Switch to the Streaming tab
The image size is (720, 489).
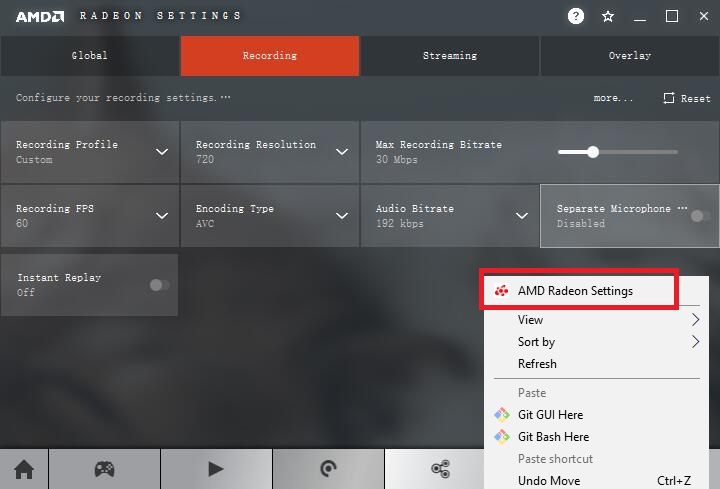click(x=450, y=56)
